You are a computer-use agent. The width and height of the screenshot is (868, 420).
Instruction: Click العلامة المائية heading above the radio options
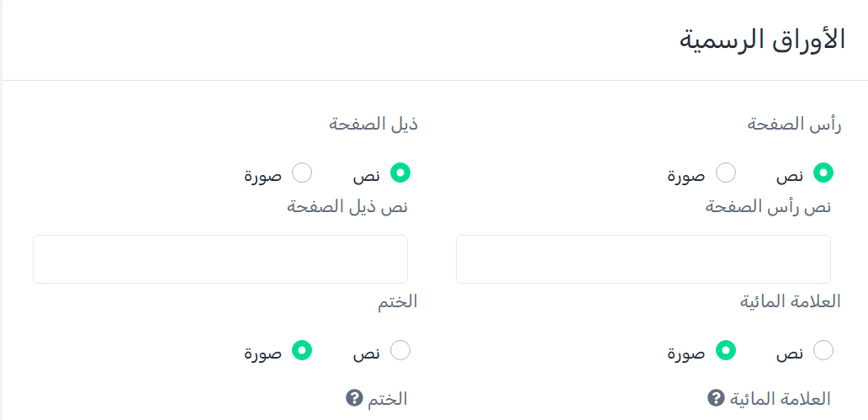click(x=790, y=301)
